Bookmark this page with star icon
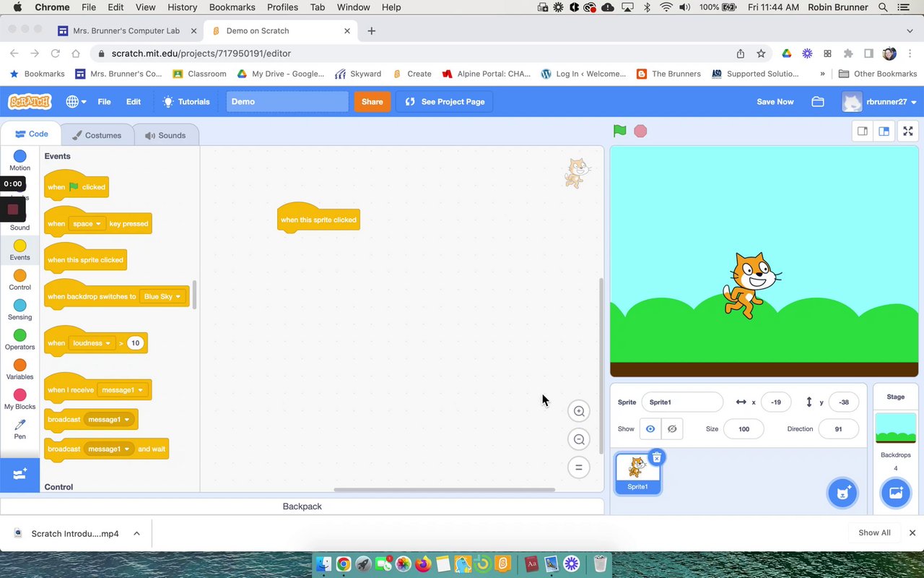Screen dimensions: 924x578 pyautogui.click(x=761, y=53)
